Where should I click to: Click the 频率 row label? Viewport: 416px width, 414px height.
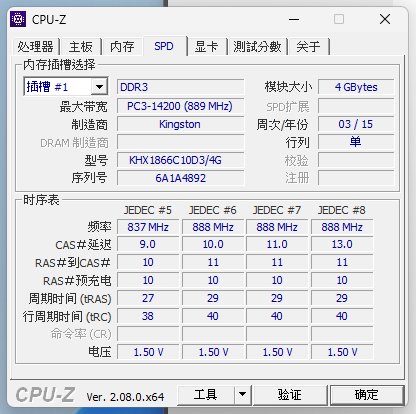tap(99, 227)
